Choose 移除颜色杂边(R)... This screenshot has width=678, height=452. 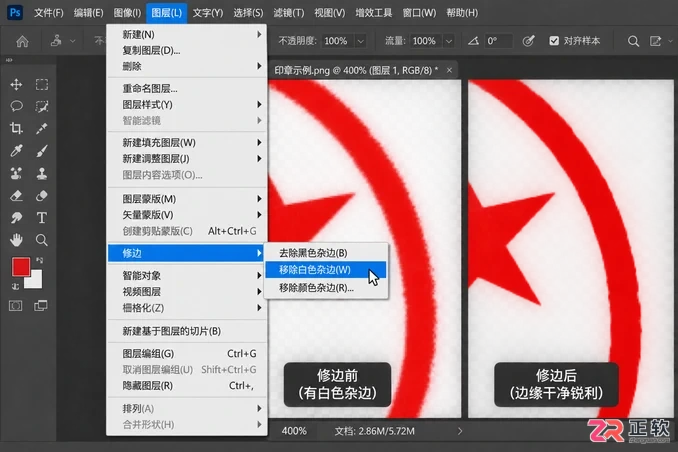[326, 288]
